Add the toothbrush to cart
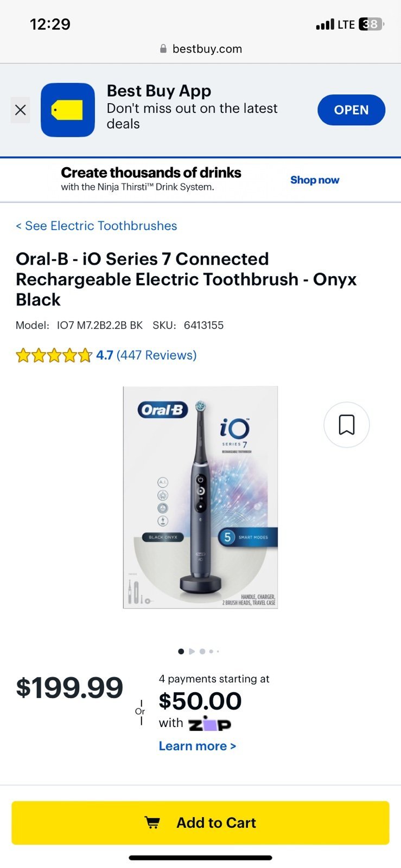Viewport: 401px width, 868px height. (x=200, y=823)
